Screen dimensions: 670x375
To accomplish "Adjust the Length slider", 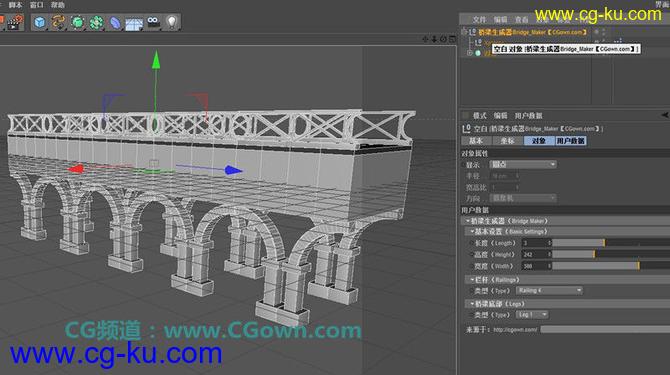I will click(611, 243).
